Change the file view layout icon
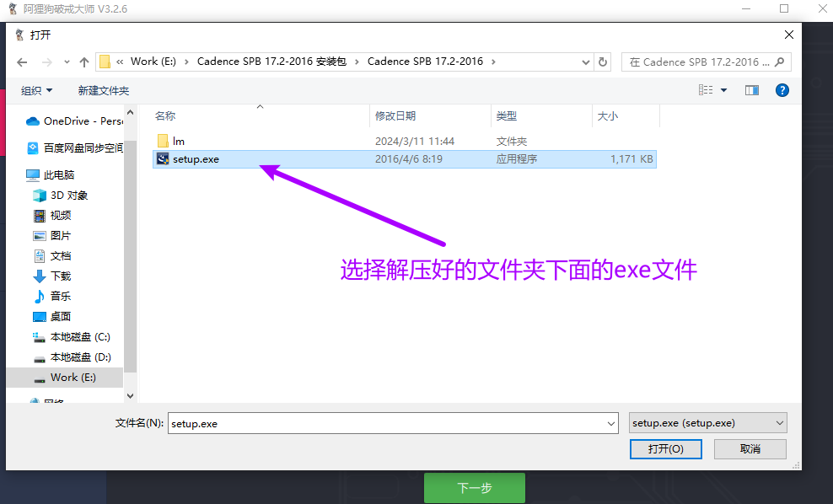Viewport: 833px width, 504px height. [x=706, y=90]
